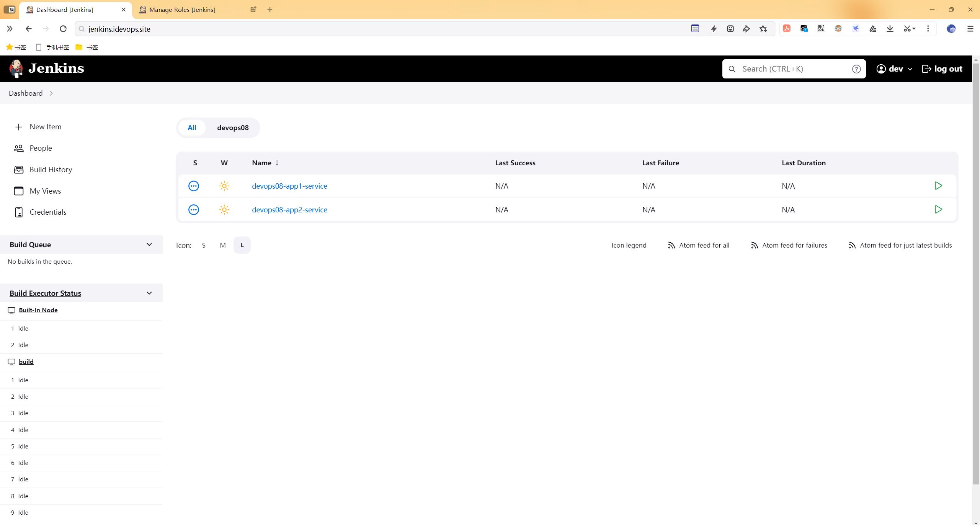The height and width of the screenshot is (525, 980).
Task: Open Atom feed for all
Action: point(699,245)
